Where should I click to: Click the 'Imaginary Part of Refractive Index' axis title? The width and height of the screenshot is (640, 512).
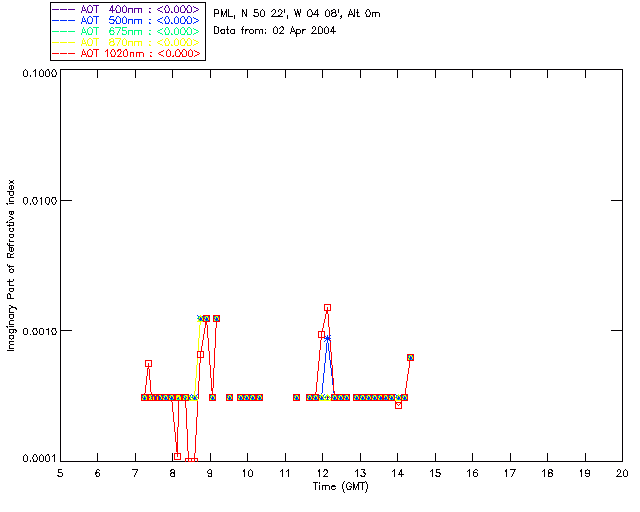pyautogui.click(x=11, y=265)
